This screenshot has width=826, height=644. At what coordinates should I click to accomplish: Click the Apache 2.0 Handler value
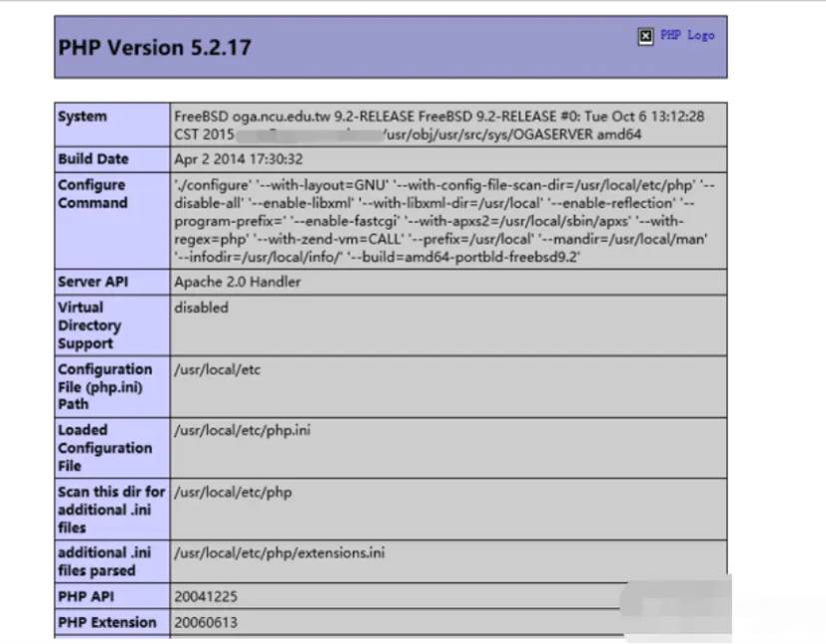pos(238,282)
